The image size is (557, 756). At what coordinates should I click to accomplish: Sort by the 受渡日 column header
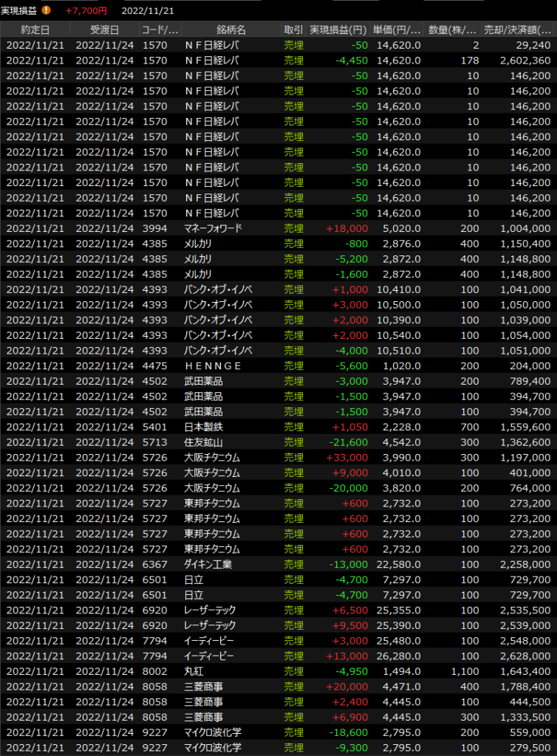point(104,30)
